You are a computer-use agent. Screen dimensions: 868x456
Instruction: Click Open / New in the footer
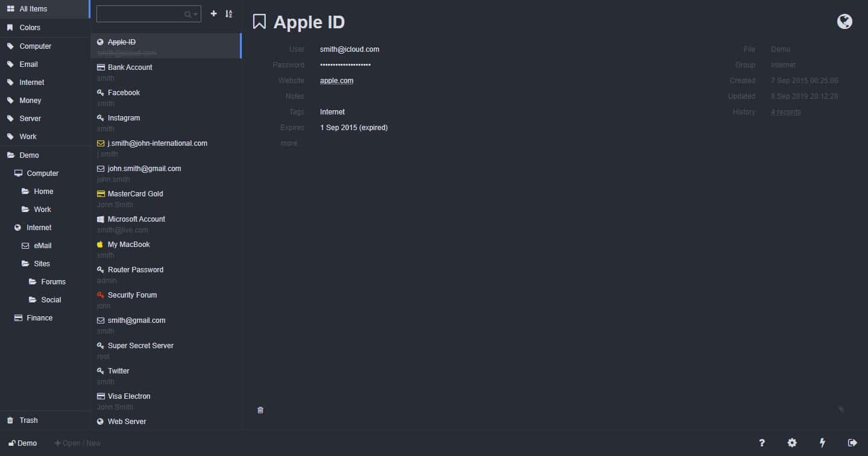click(78, 443)
